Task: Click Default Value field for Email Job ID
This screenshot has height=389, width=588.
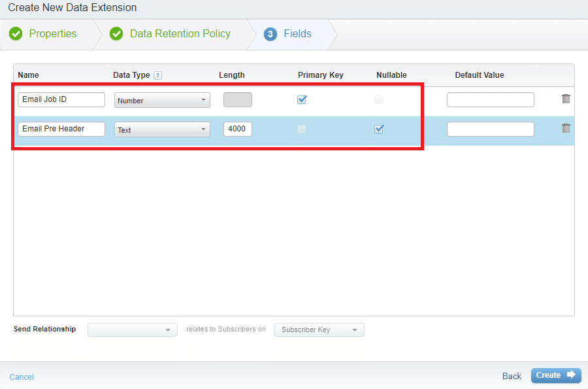Action: point(491,100)
